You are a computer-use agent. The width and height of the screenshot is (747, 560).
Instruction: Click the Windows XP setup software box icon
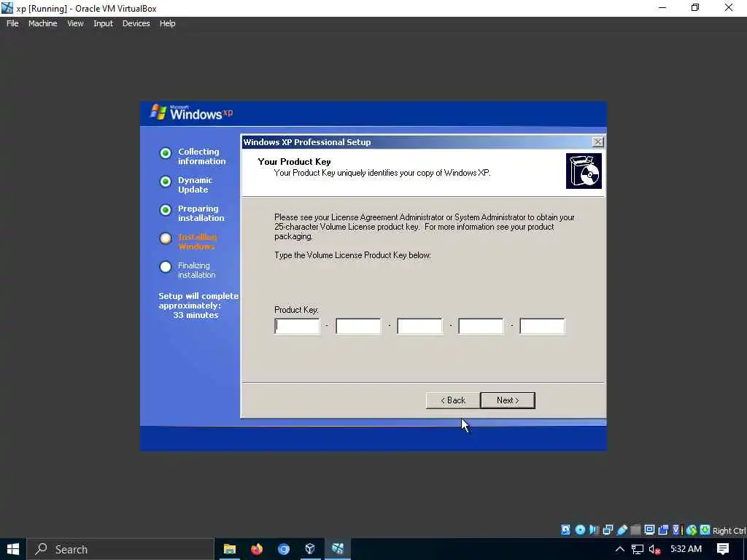[x=584, y=171]
